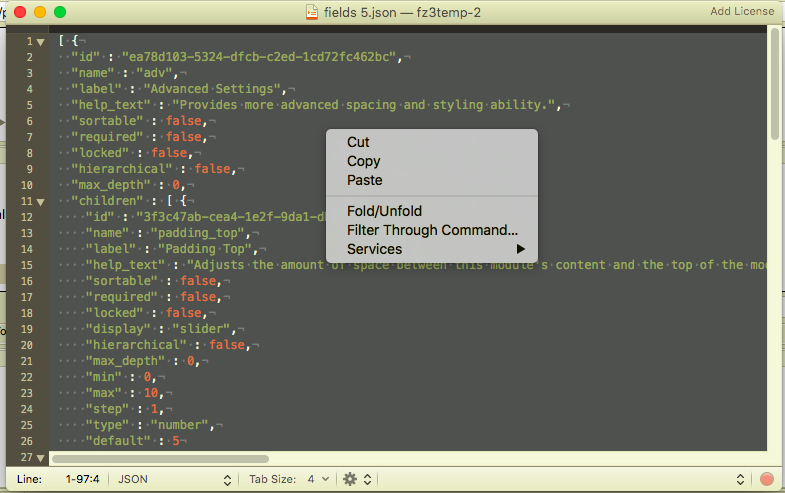Collapse the fold triangle at line 1
Image resolution: width=785 pixels, height=493 pixels.
41,42
